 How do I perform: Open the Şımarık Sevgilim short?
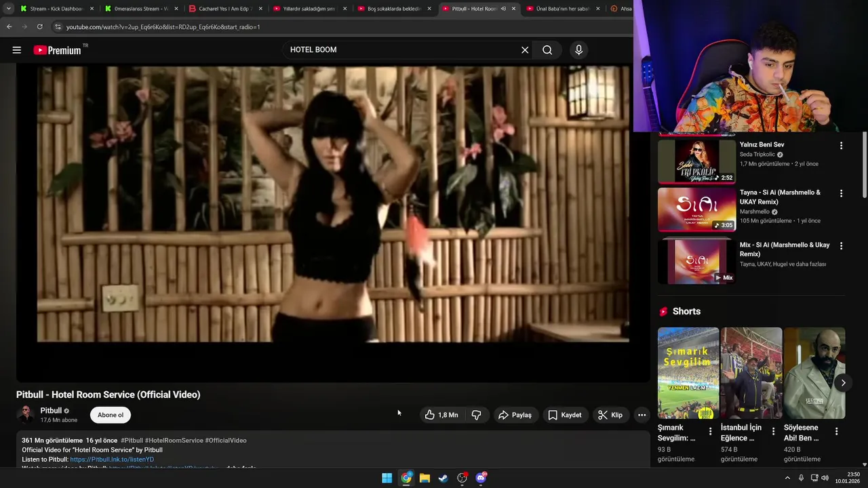(688, 373)
